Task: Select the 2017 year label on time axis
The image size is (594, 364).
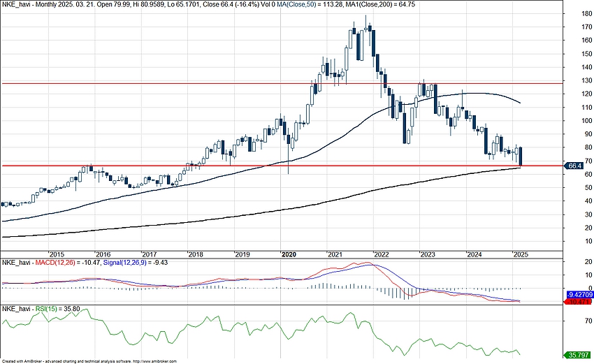Action: pyautogui.click(x=150, y=254)
